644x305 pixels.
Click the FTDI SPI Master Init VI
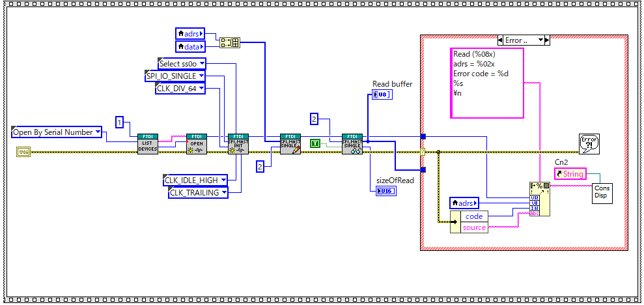coord(237,143)
